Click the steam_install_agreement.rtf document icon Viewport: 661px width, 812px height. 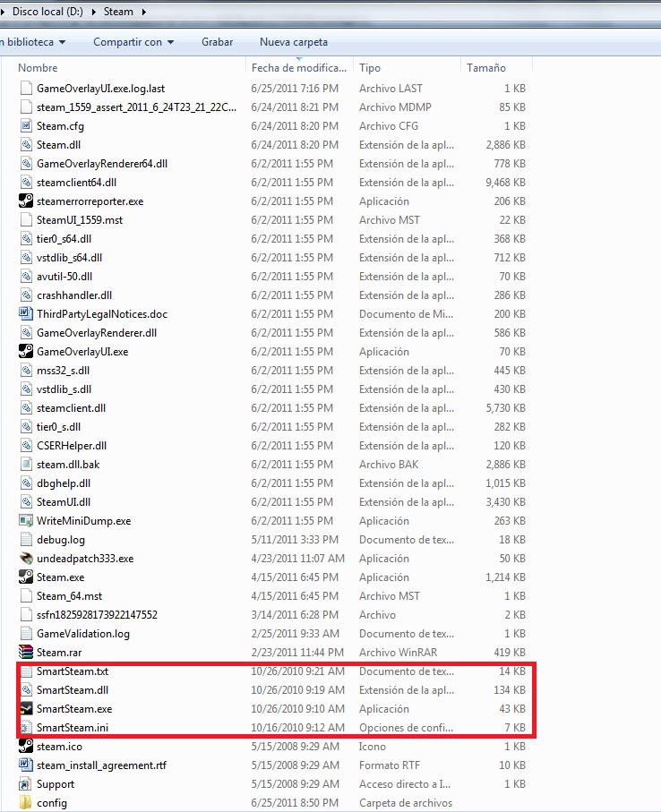click(x=26, y=765)
